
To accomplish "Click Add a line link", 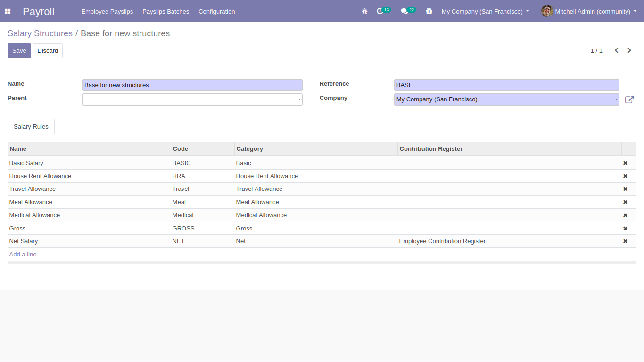I will coord(23,255).
